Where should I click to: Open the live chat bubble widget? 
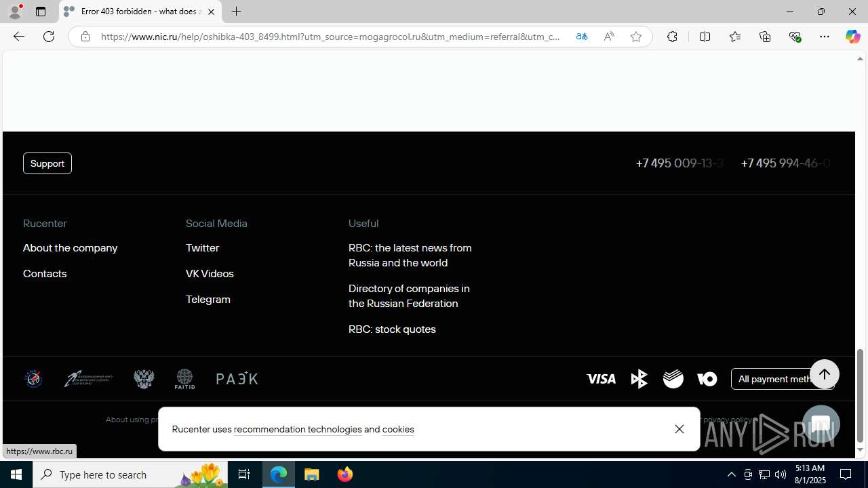pos(821,424)
